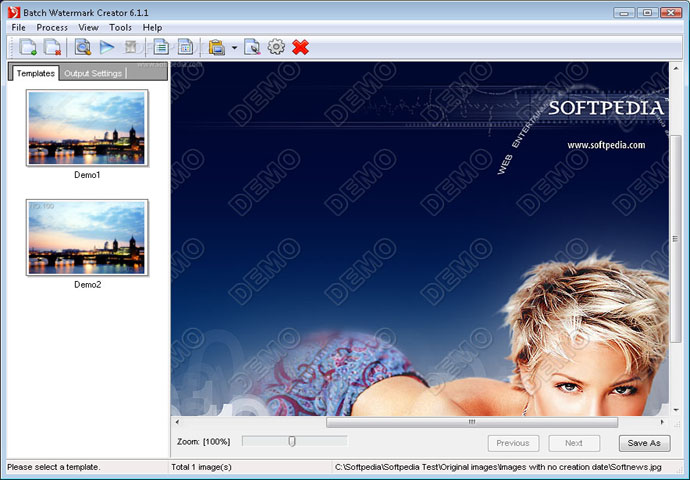Image resolution: width=690 pixels, height=480 pixels.
Task: Select the Demo1 template thumbnail
Action: coord(87,128)
